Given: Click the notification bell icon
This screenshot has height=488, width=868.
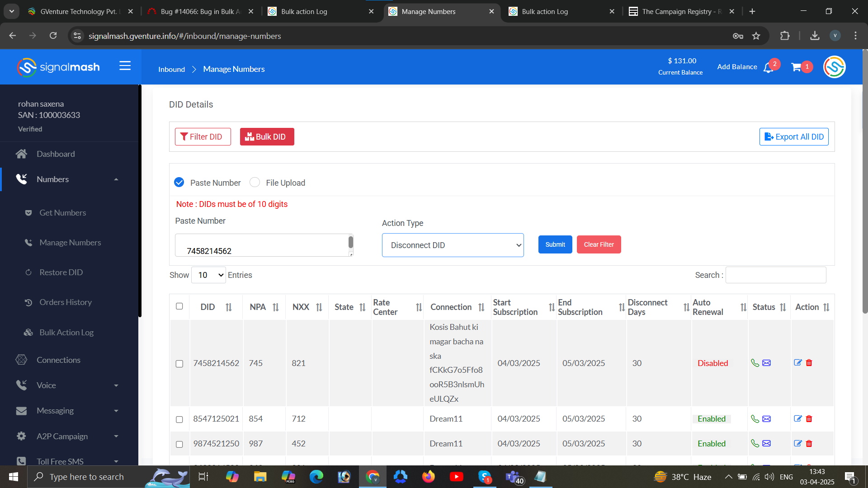Looking at the screenshot, I should point(768,68).
